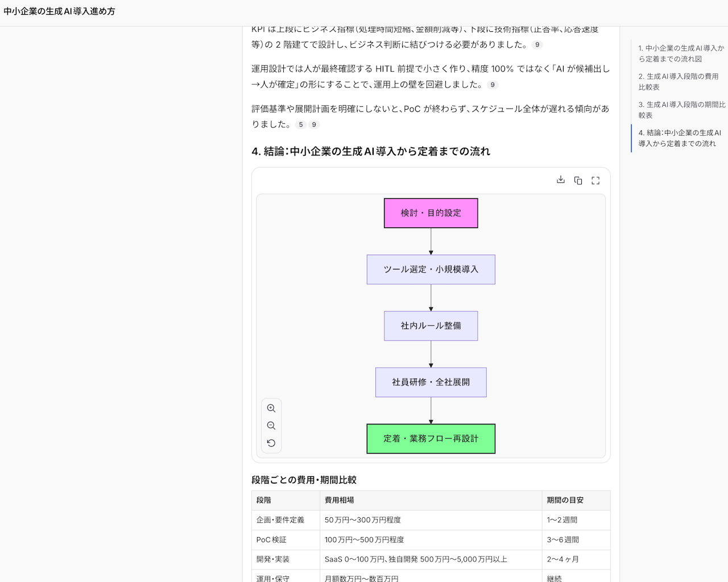Select the PoC検証 table cell
Screen dimensions: 728x582
click(x=286, y=540)
